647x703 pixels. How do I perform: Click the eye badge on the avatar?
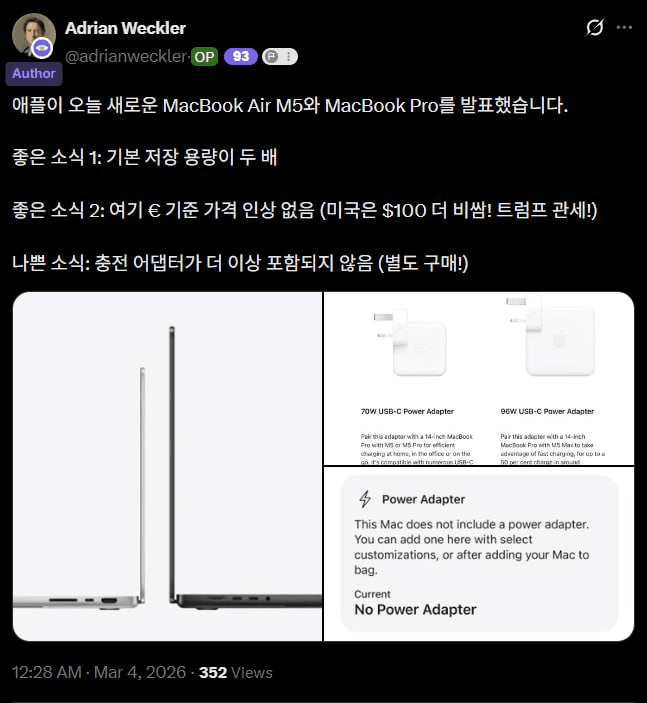(x=43, y=48)
